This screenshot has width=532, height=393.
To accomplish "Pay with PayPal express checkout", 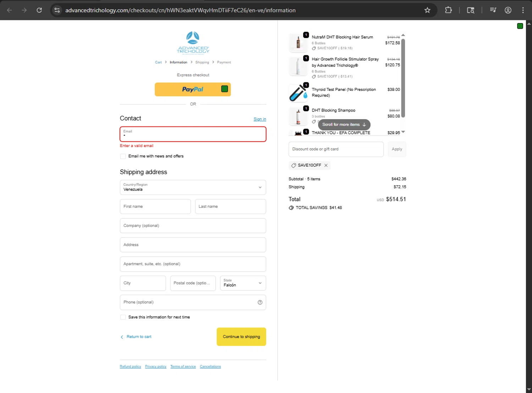I will click(193, 89).
